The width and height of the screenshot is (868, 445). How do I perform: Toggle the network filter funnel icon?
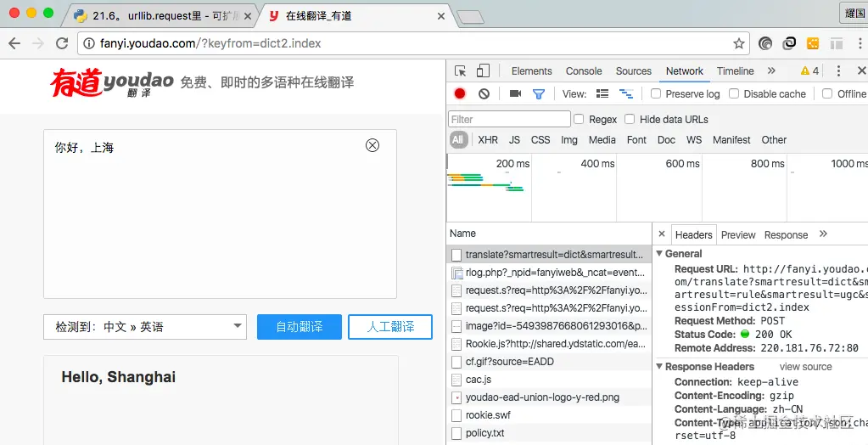point(539,94)
